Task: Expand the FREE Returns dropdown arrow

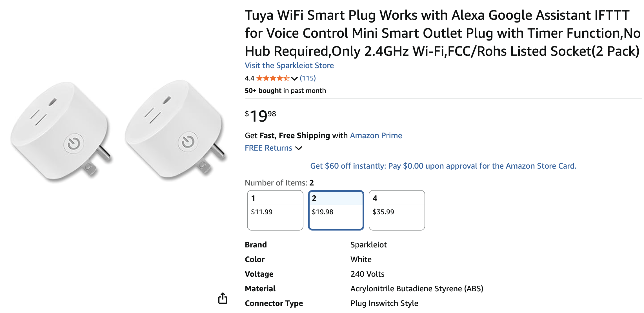Action: tap(299, 148)
